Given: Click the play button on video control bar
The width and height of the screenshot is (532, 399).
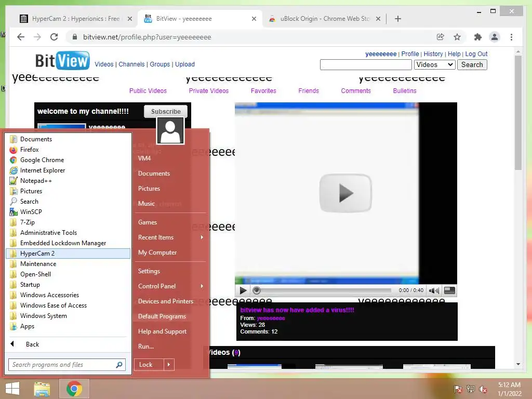Looking at the screenshot, I should point(243,290).
